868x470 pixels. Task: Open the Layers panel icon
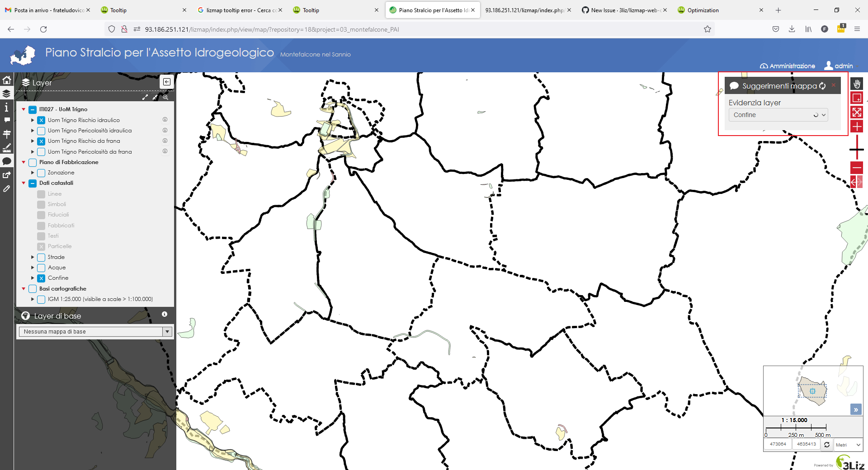tap(7, 94)
